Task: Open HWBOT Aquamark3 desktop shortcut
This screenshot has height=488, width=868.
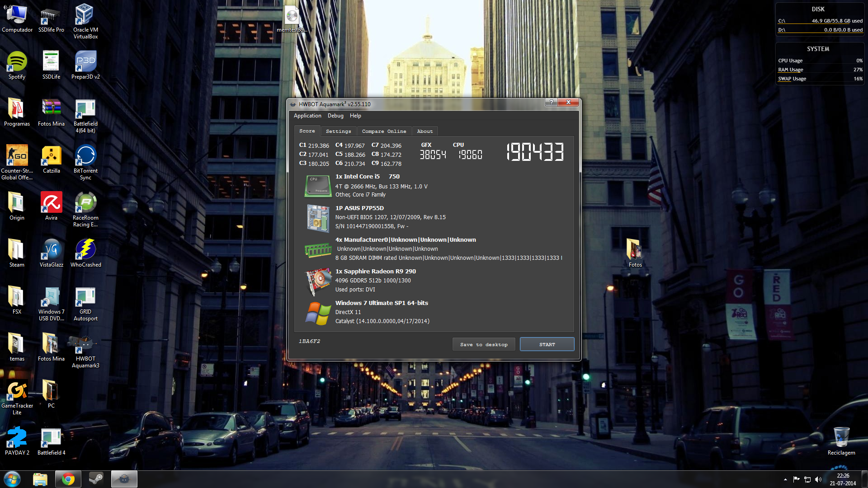Action: (85, 351)
